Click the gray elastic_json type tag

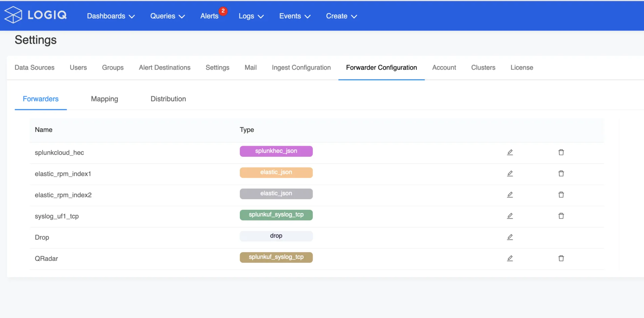coord(276,193)
